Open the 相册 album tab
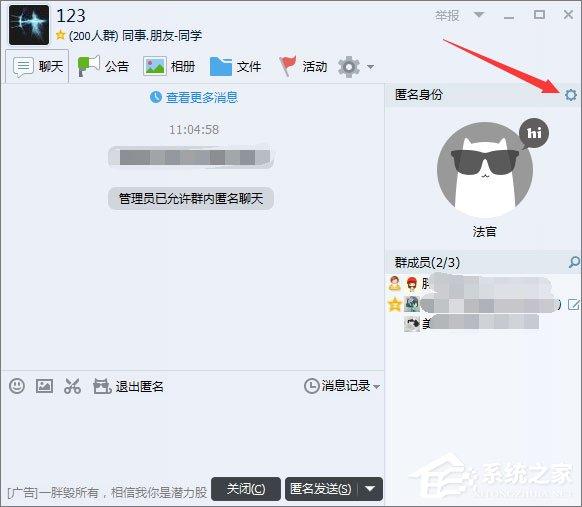Image resolution: width=582 pixels, height=507 pixels. (x=169, y=67)
